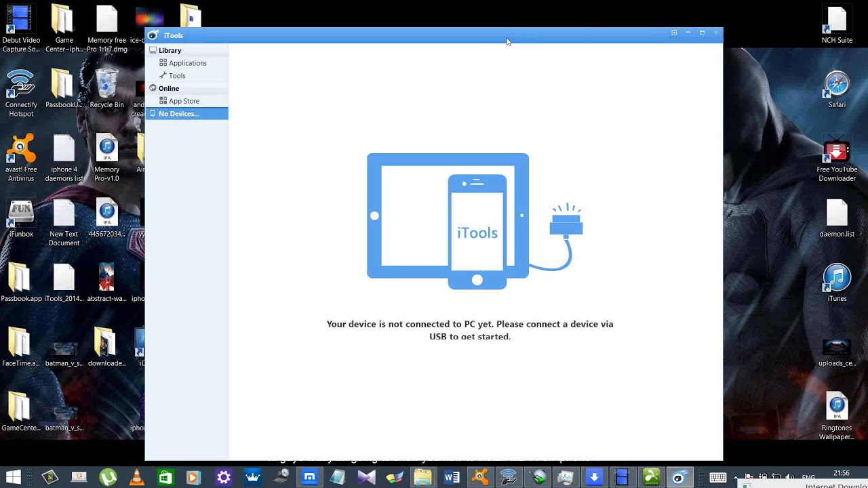Open Ringtones Wallpaper IPA file
Image resolution: width=868 pixels, height=488 pixels.
coord(837,416)
